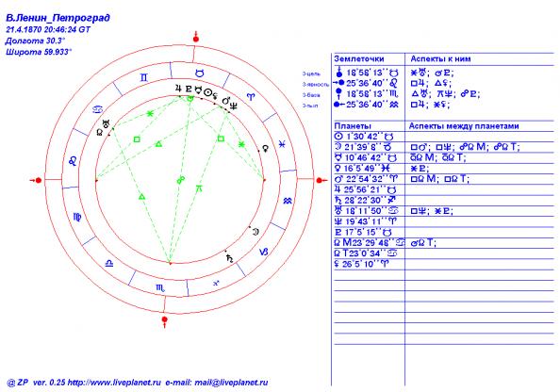The height and width of the screenshot is (392, 560).
Task: Click the '@ ZP ver. 0.25' version text
Action: click(x=36, y=383)
